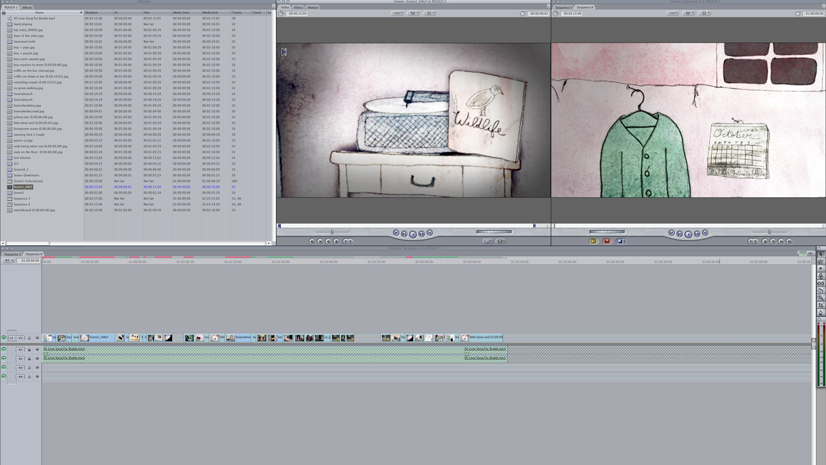Click the v1 source control button

12,338
